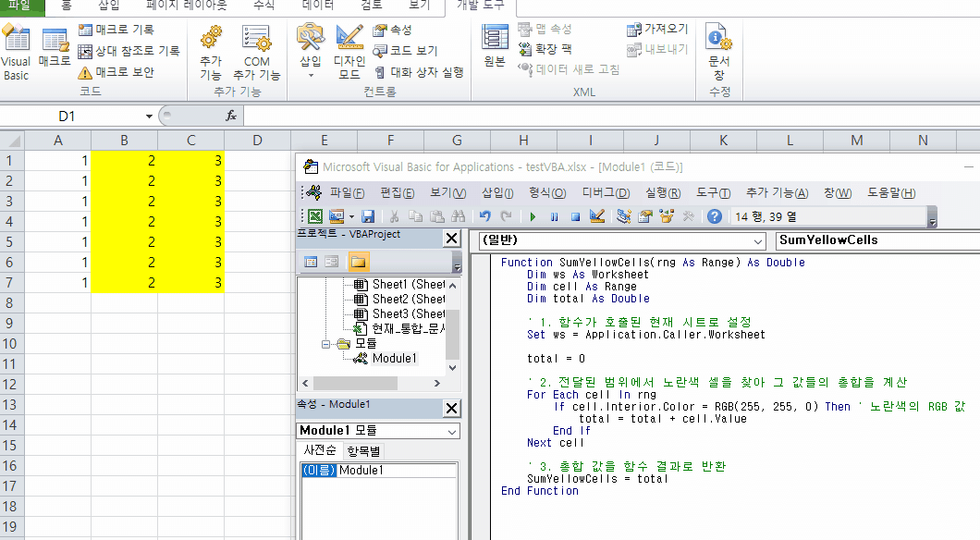Image resolution: width=980 pixels, height=540 pixels.
Task: Run the code with the green Run arrow
Action: 532,215
